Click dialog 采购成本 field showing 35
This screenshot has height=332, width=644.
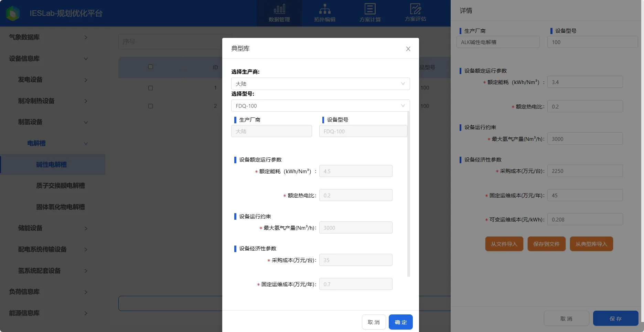coord(356,260)
